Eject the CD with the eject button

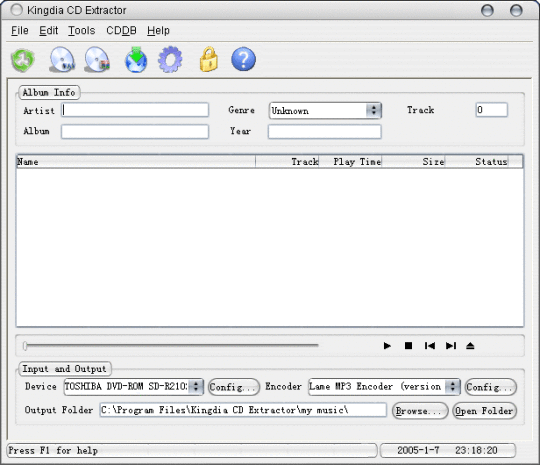[470, 345]
